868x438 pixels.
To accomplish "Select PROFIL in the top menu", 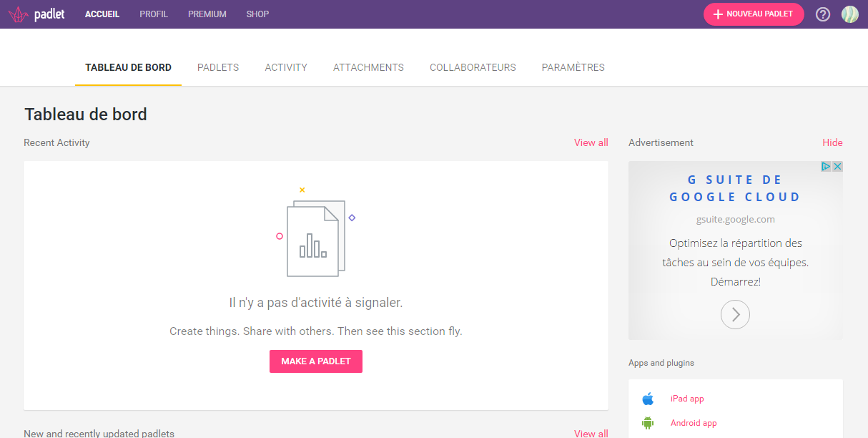I will (x=154, y=14).
